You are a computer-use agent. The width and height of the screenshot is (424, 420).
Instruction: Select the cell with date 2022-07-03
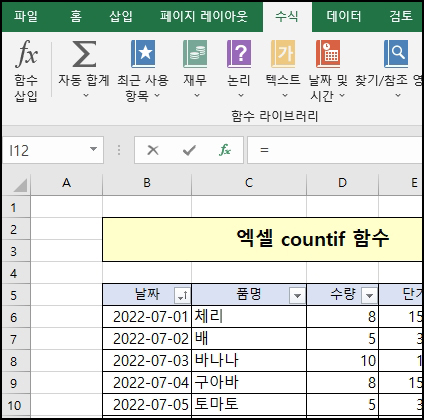(147, 361)
